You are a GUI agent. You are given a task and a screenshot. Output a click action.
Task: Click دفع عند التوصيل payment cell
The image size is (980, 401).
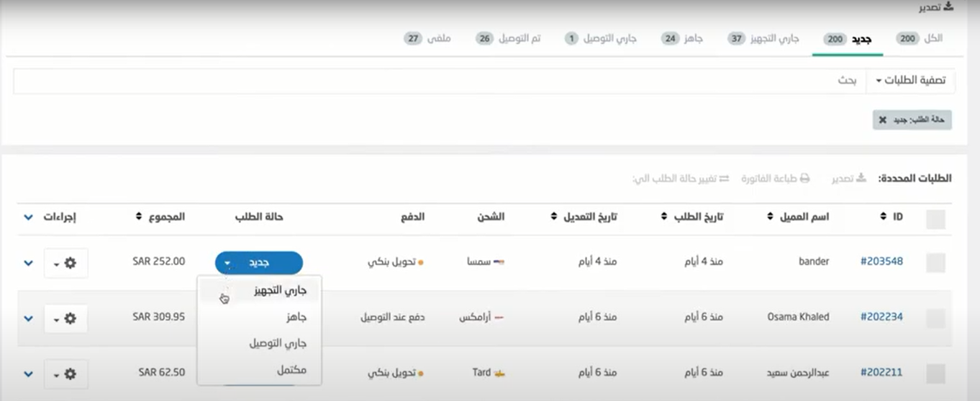tap(393, 317)
